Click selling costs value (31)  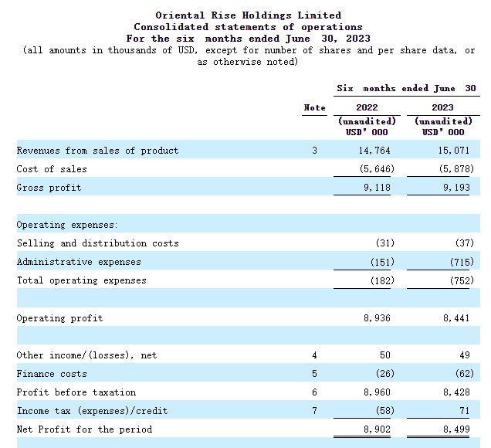point(385,243)
